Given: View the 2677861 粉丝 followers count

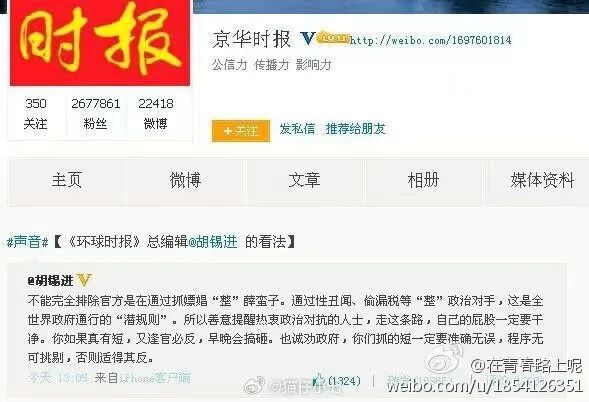Looking at the screenshot, I should pos(95,113).
